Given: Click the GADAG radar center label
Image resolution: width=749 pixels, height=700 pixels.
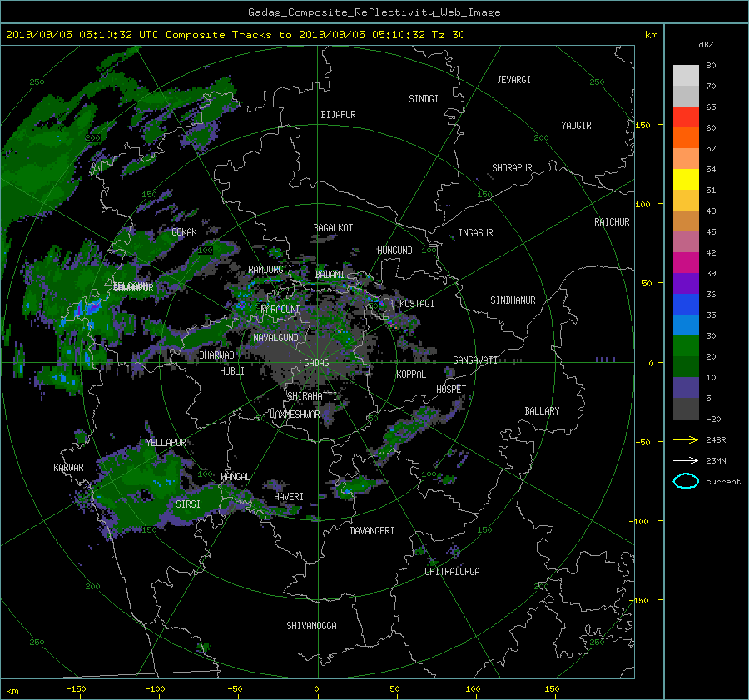Looking at the screenshot, I should point(316,363).
